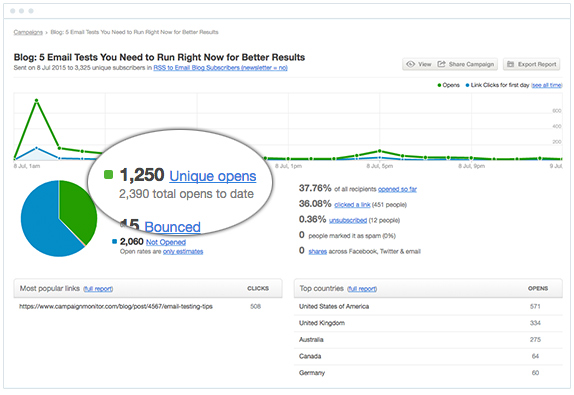Image resolution: width=574 pixels, height=395 pixels.
Task: Open the Unique opens link
Action: coord(213,176)
